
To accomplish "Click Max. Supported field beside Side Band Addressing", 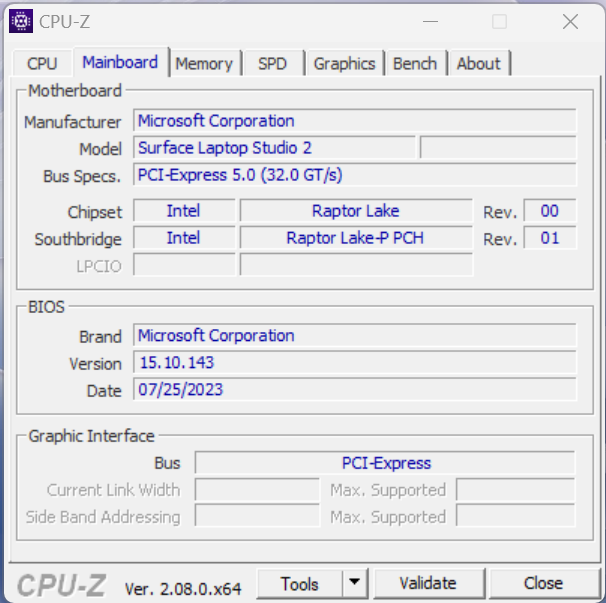I will (x=516, y=515).
